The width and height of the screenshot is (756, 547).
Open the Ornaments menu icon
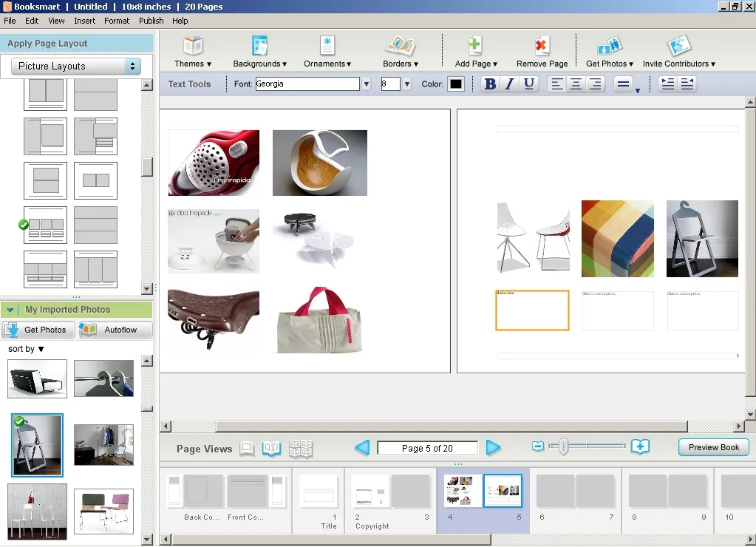(327, 46)
